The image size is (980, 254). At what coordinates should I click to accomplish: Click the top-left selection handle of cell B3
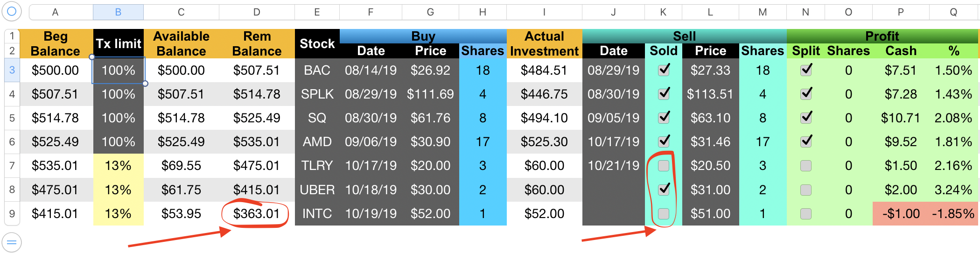pyautogui.click(x=92, y=57)
